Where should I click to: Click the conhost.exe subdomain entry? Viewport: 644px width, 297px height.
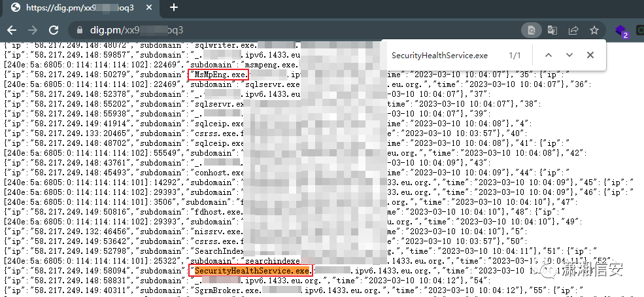[219, 173]
